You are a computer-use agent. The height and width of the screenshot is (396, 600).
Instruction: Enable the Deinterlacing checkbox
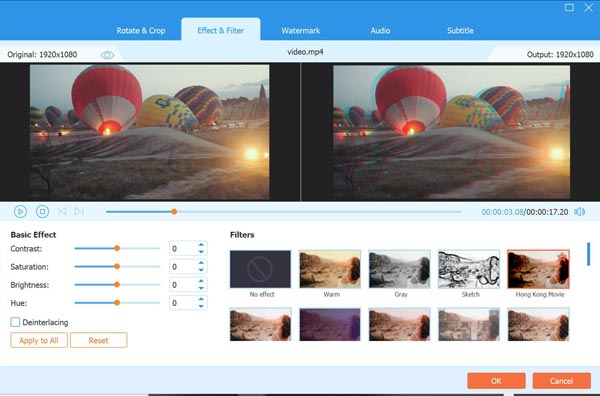click(15, 322)
